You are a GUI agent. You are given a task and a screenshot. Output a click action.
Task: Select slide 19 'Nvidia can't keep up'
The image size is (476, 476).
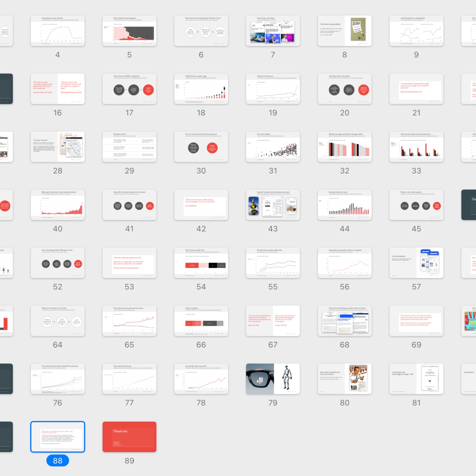pos(273,89)
